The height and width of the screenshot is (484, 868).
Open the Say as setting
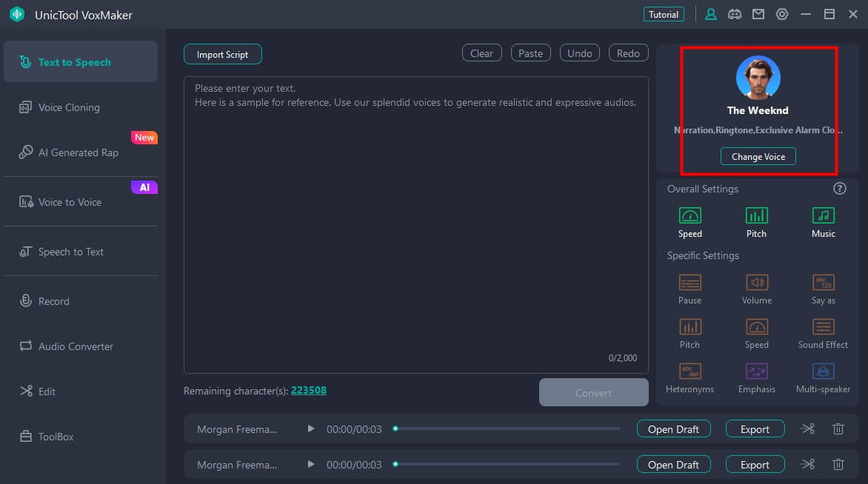[x=823, y=283]
